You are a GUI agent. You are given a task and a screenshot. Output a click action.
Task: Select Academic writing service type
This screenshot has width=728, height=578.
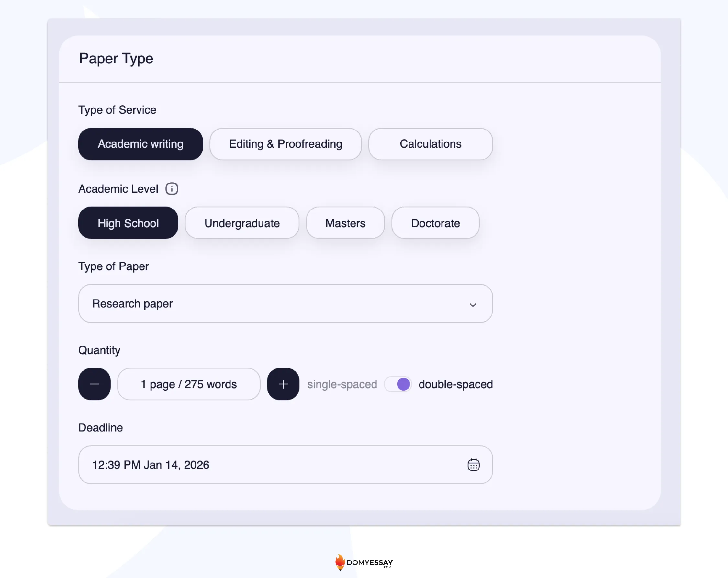[140, 144]
